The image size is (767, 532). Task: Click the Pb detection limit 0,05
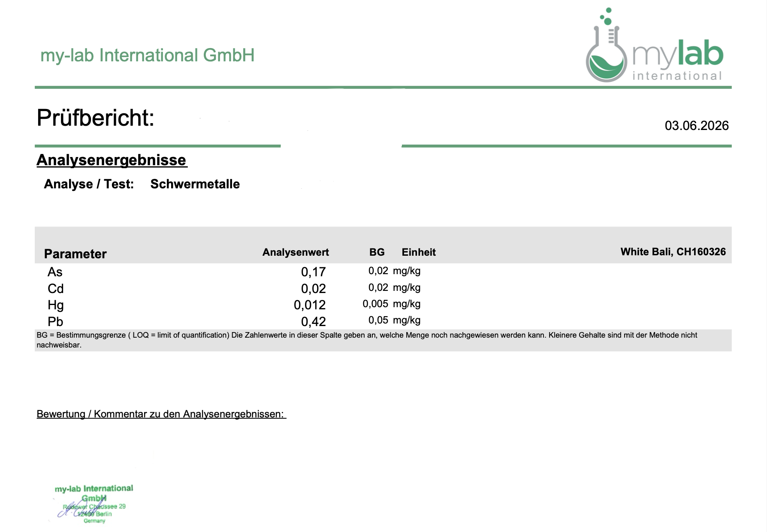378,320
